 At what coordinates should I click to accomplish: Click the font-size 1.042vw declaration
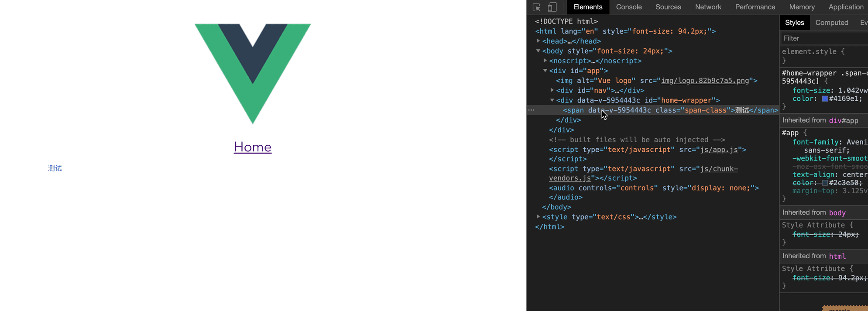(830, 90)
